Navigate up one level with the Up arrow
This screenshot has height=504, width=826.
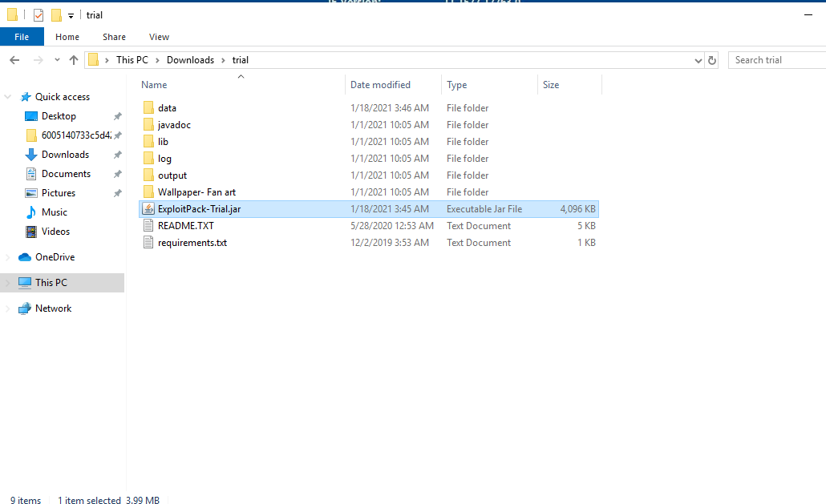click(x=74, y=60)
